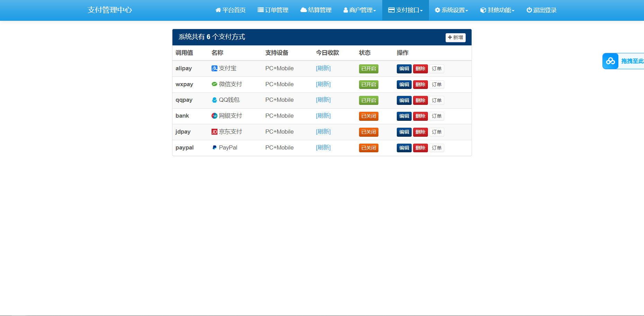Edit the wxpay payment method
This screenshot has height=316, width=644.
tap(404, 84)
